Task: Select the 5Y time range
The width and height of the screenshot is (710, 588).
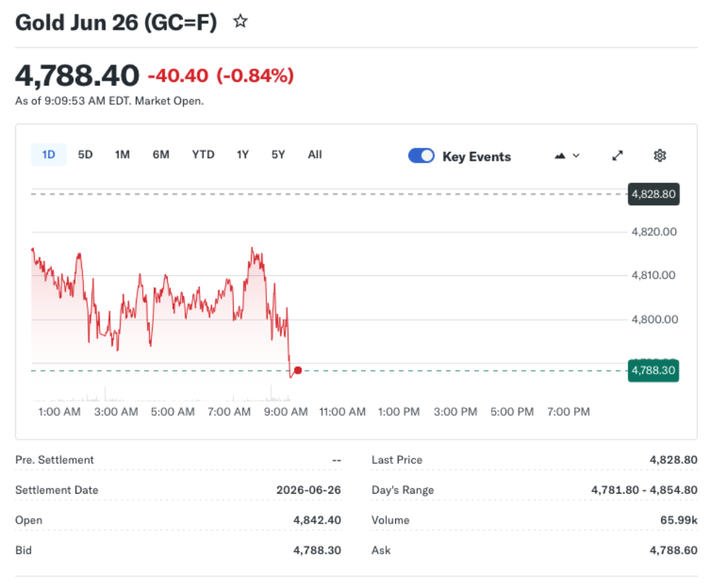Action: pyautogui.click(x=277, y=155)
